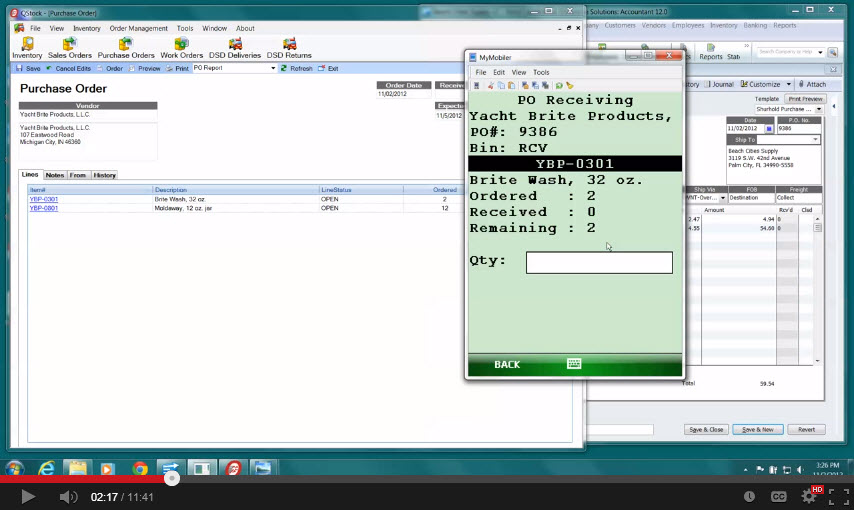This screenshot has height=510, width=854.
Task: Click MyMobiler paste clipboard icon
Action: pyautogui.click(x=511, y=86)
